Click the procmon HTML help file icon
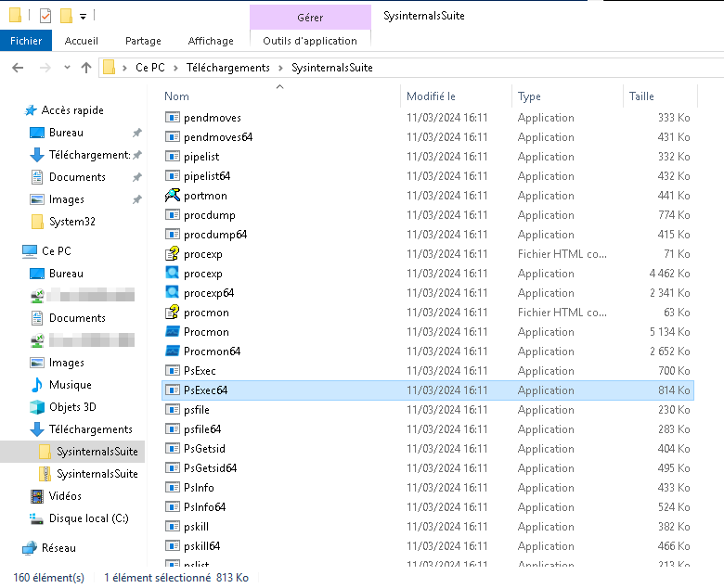The image size is (724, 588). pyautogui.click(x=173, y=313)
